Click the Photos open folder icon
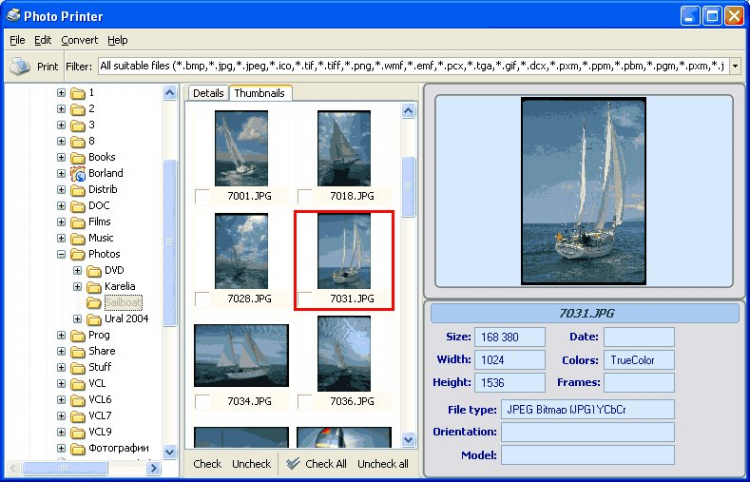The width and height of the screenshot is (750, 482). [x=78, y=254]
